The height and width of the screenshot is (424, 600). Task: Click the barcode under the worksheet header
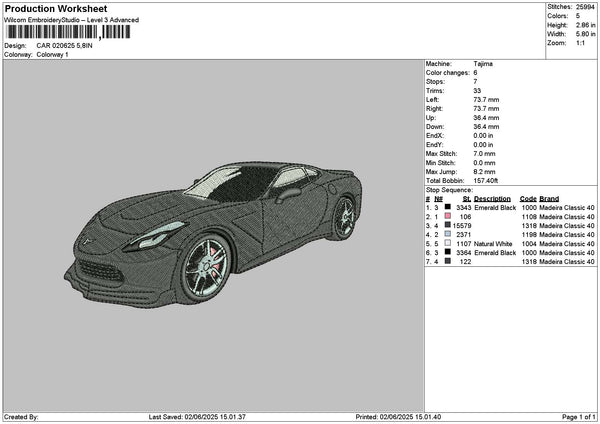[68, 32]
